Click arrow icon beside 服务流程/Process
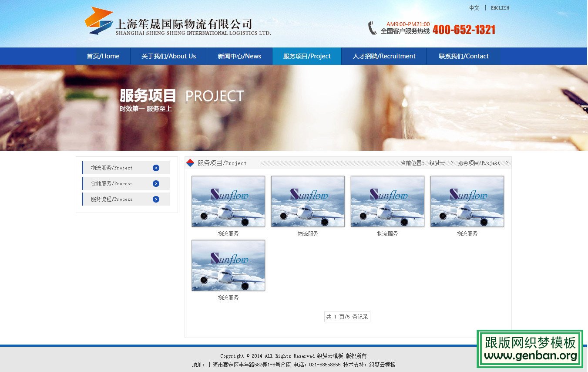Viewport: 588px width, 372px height. (156, 199)
